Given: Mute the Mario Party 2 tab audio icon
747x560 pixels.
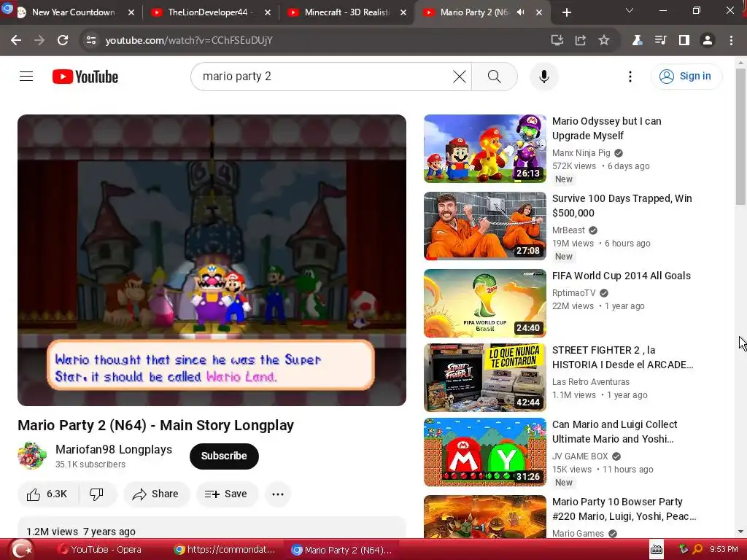Looking at the screenshot, I should coord(521,12).
